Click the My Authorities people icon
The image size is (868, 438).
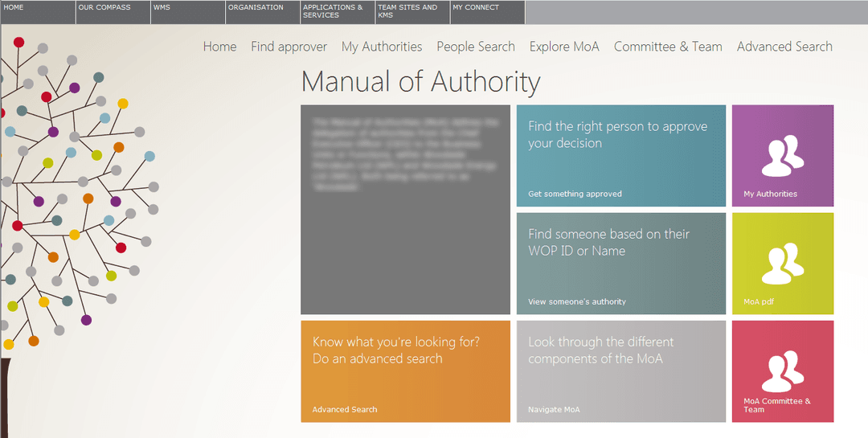(x=782, y=156)
